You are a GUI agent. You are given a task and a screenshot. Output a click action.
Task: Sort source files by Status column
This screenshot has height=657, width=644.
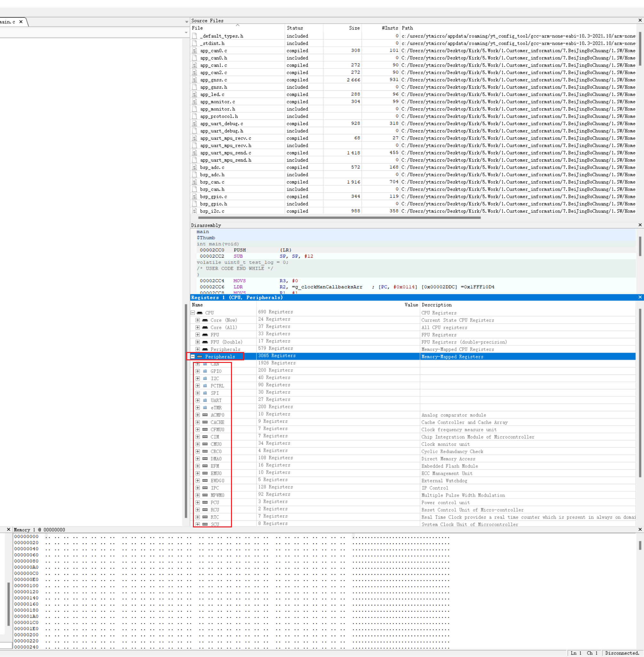coord(295,28)
